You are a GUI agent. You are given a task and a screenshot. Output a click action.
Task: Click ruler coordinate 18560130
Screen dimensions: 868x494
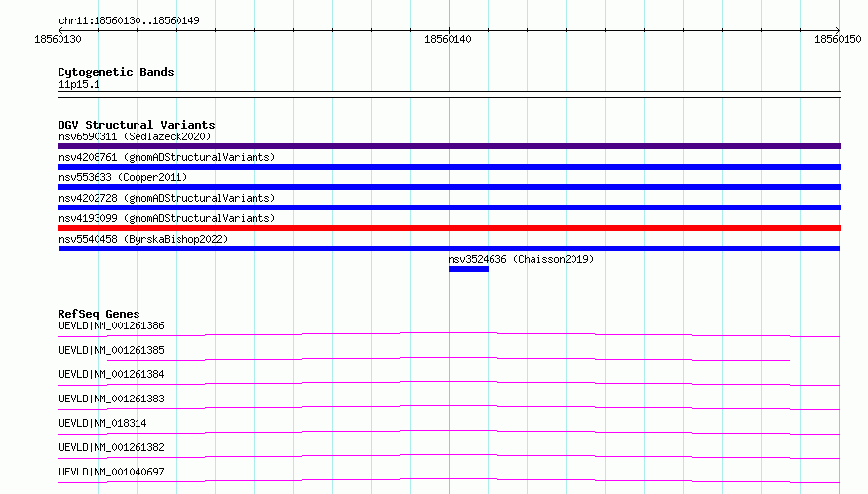58,39
